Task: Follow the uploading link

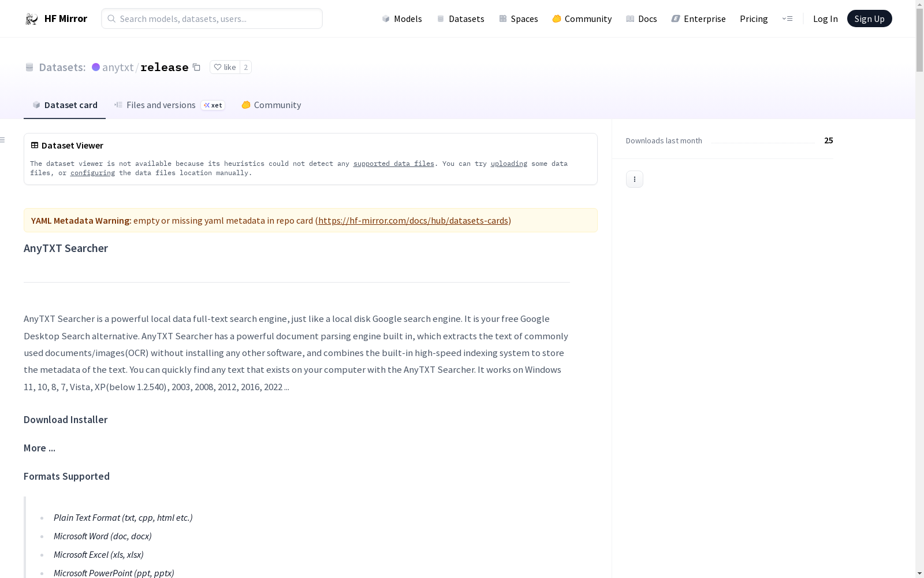Action: [509, 164]
